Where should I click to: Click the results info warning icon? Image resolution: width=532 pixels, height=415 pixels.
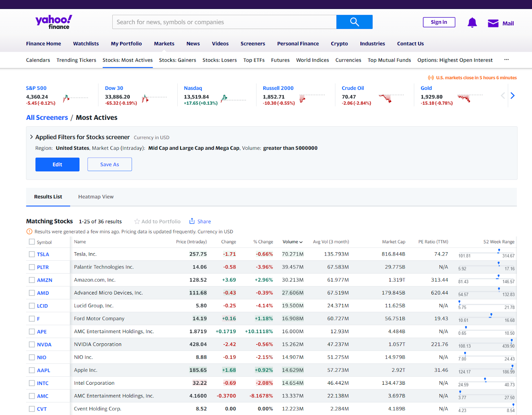point(29,232)
